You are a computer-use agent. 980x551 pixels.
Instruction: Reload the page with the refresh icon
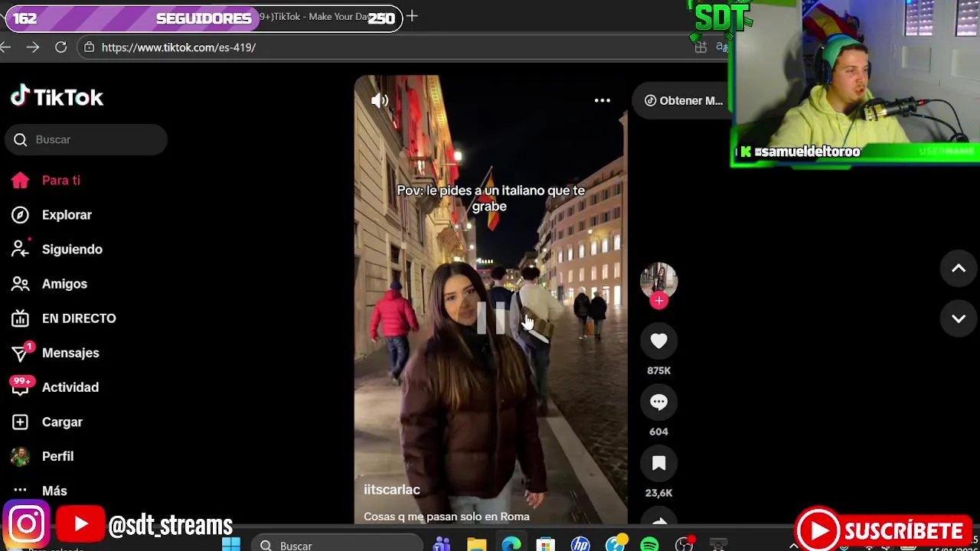pyautogui.click(x=60, y=47)
